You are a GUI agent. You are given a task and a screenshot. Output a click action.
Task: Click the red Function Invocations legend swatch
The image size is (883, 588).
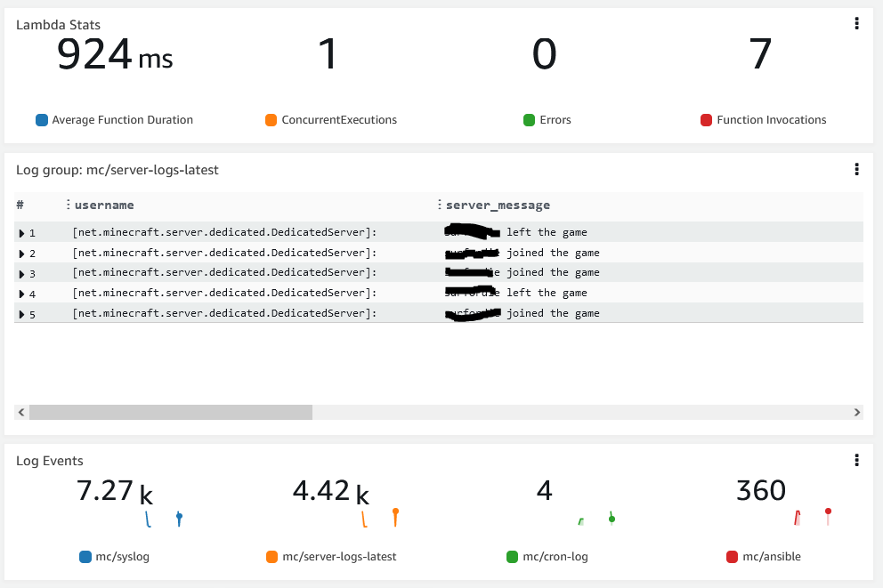[x=706, y=120]
